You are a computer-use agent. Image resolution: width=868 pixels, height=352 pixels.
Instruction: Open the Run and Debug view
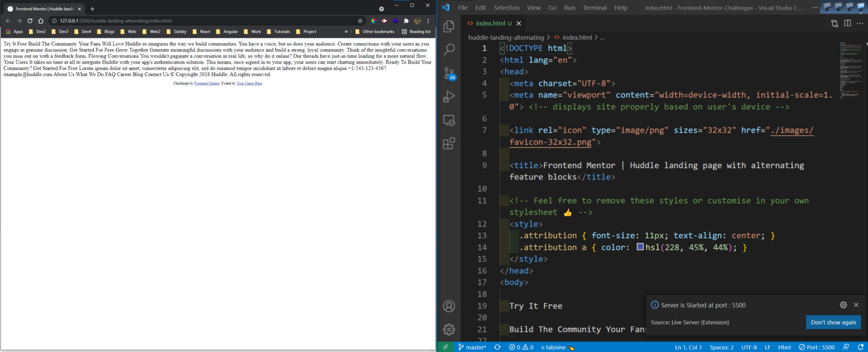(x=449, y=97)
